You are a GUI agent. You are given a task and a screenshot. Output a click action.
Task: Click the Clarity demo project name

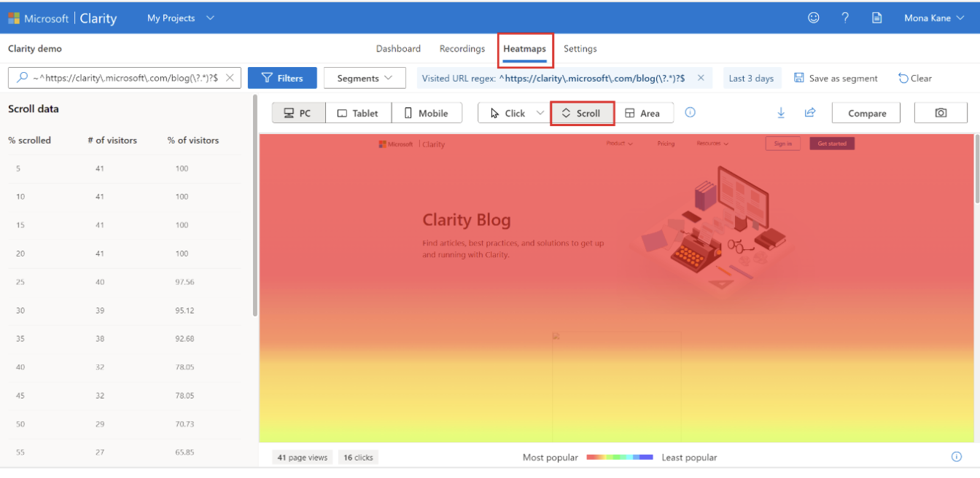(x=35, y=49)
